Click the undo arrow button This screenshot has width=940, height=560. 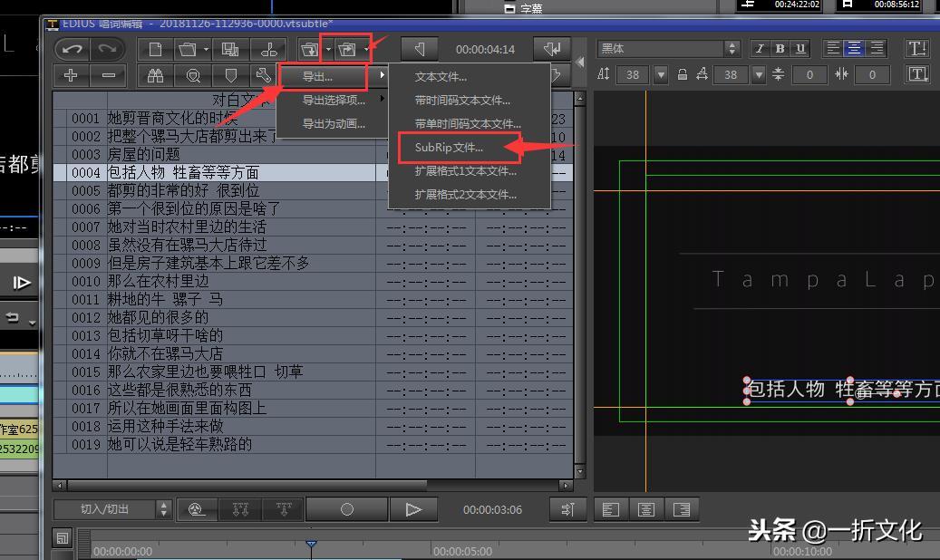(73, 49)
